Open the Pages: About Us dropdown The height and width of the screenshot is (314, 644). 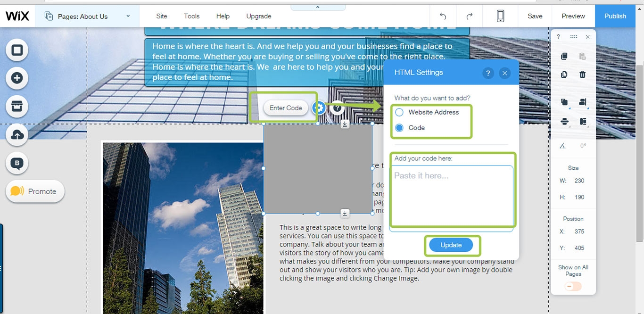87,17
